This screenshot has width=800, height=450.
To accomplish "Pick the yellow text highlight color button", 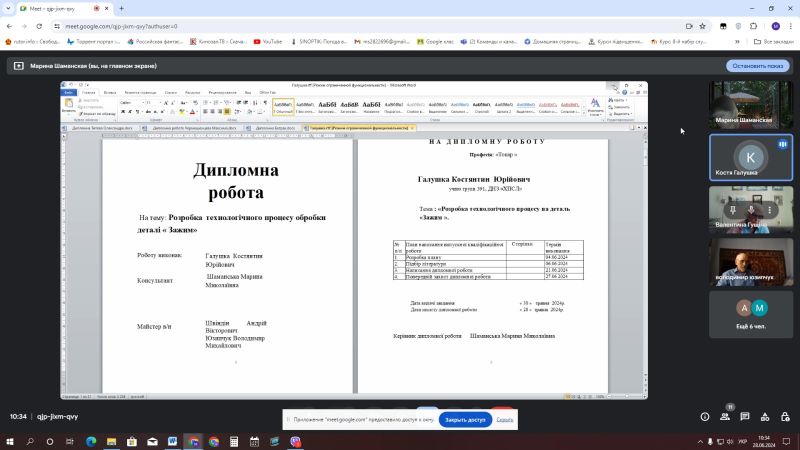I will click(x=182, y=111).
